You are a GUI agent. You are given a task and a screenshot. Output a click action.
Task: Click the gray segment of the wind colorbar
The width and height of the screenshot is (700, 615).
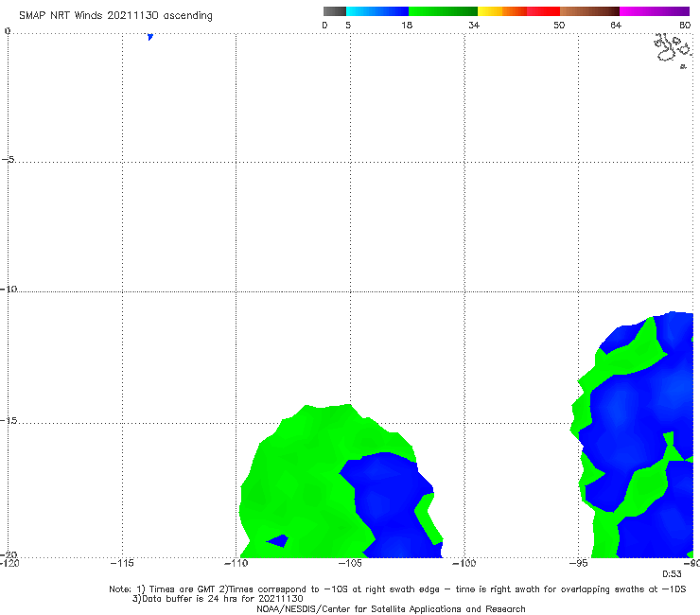(x=335, y=11)
